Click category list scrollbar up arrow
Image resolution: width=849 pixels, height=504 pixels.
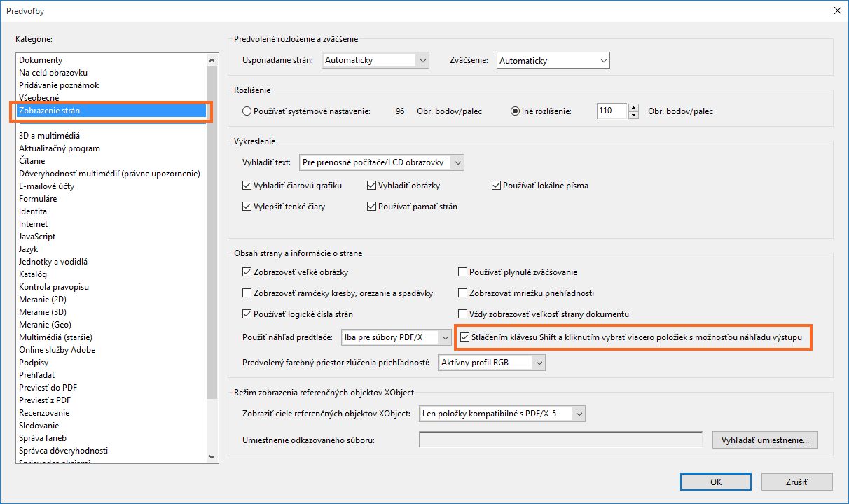(213, 60)
